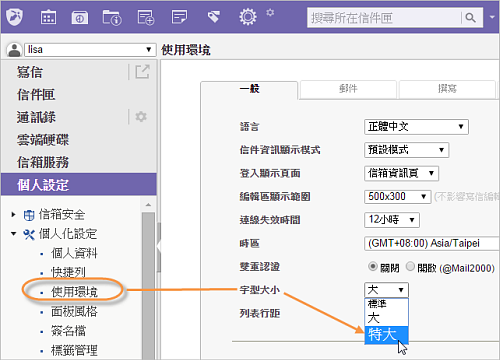Open 個人資料 profile tree item
The width and height of the screenshot is (500, 360).
(74, 253)
